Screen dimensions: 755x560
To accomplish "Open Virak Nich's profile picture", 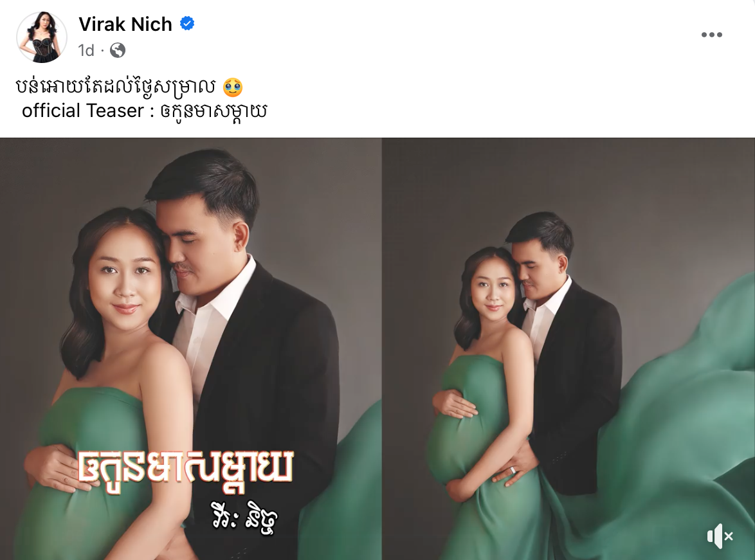I will click(42, 37).
